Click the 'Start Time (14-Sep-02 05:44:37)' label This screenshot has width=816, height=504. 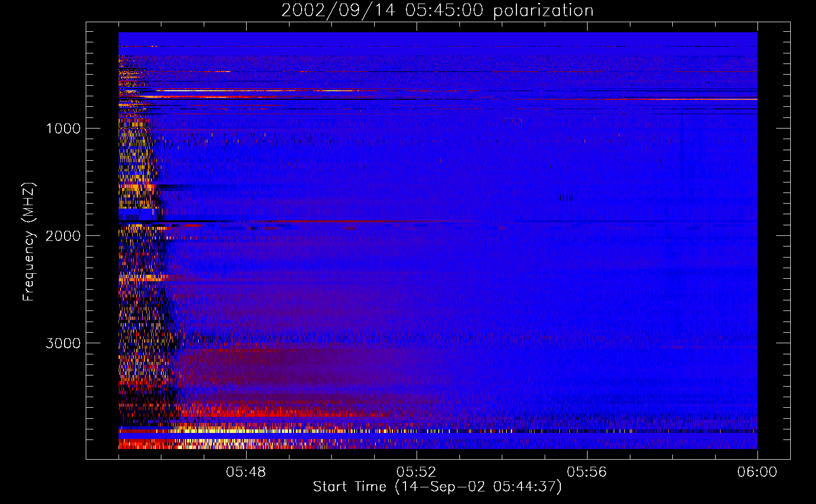pyautogui.click(x=437, y=487)
